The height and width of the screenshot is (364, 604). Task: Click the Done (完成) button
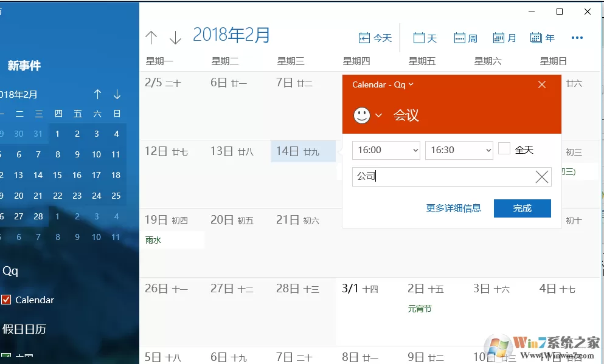tap(522, 208)
